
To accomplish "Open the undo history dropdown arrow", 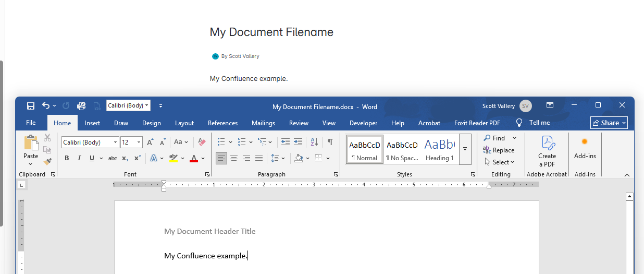I will coord(55,106).
